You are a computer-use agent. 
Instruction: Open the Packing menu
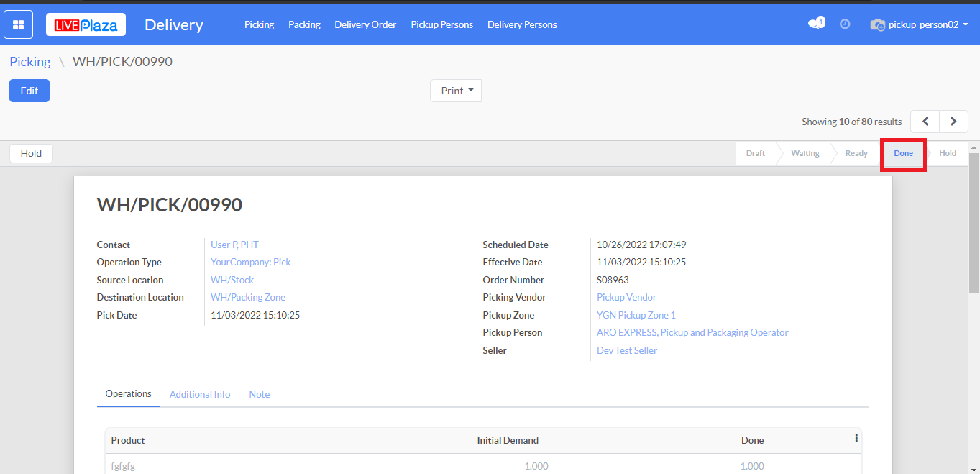(304, 24)
